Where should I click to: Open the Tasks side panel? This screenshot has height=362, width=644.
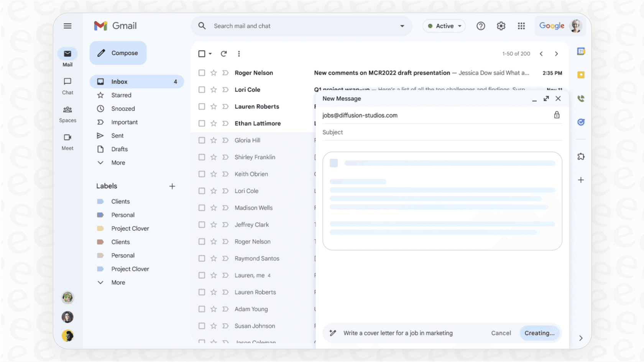pyautogui.click(x=581, y=122)
